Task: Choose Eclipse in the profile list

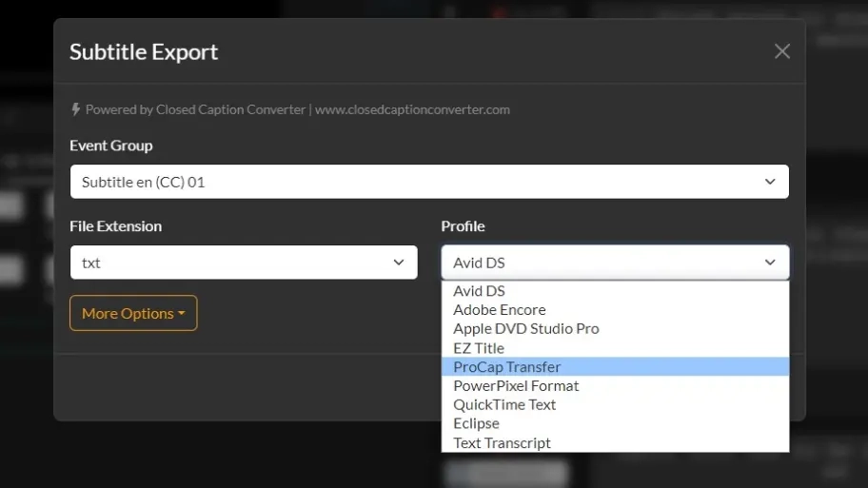Action: click(x=476, y=424)
